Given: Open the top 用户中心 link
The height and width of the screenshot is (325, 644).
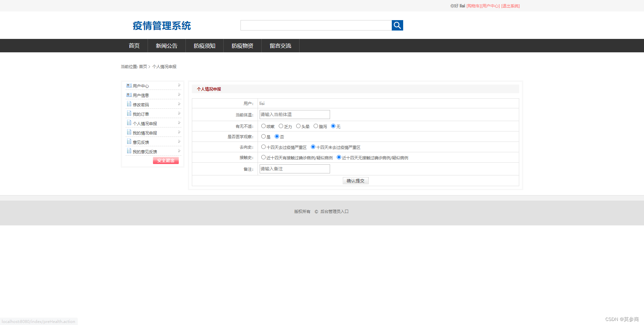Looking at the screenshot, I should [x=490, y=6].
